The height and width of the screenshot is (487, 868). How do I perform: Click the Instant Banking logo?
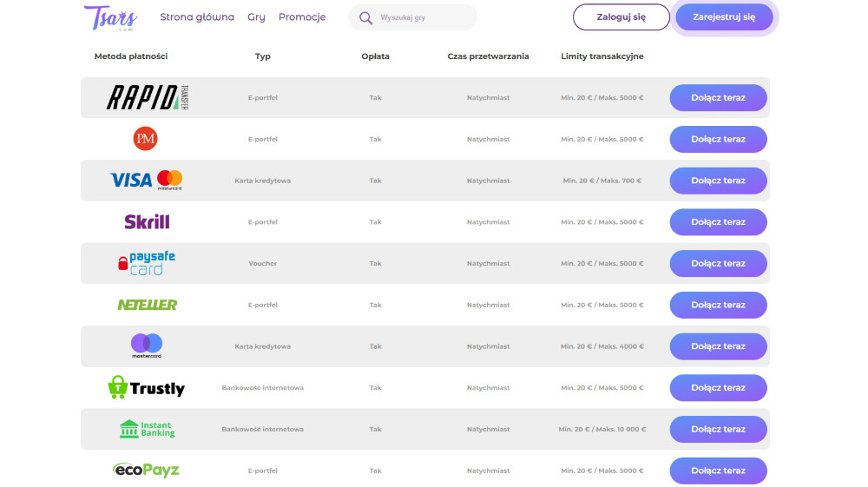click(146, 429)
